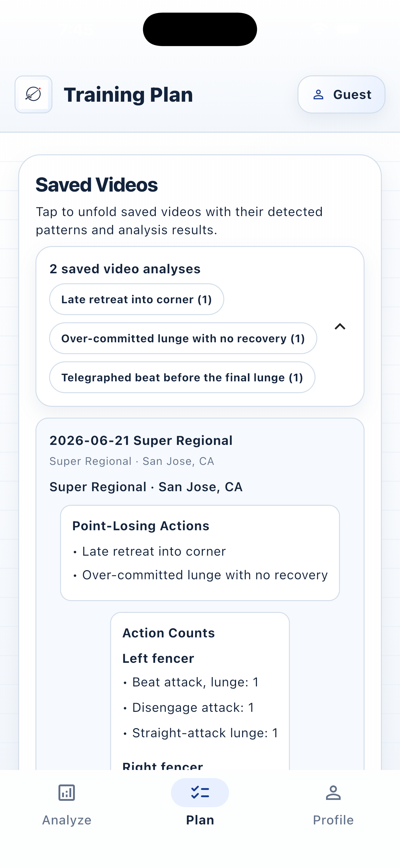Tap 'Late retreat into corner' bullet item
400x868 pixels.
click(154, 551)
